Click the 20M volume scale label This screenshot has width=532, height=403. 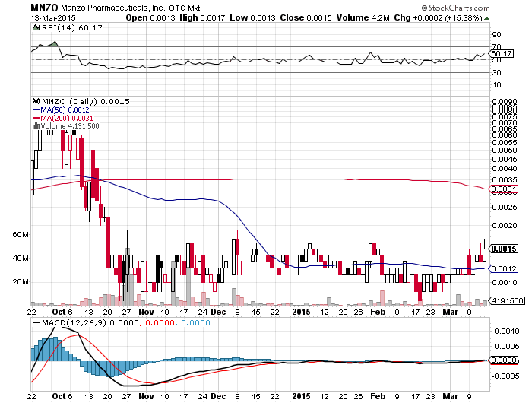[x=21, y=282]
